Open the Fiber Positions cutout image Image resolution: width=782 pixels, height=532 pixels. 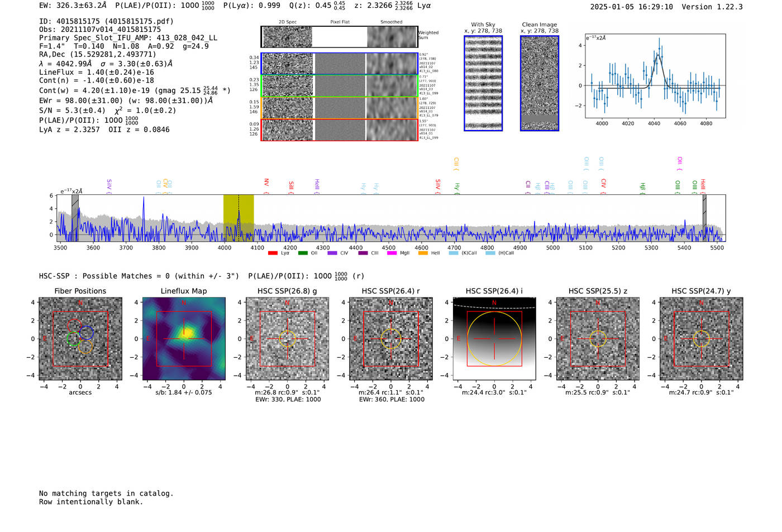pos(80,339)
